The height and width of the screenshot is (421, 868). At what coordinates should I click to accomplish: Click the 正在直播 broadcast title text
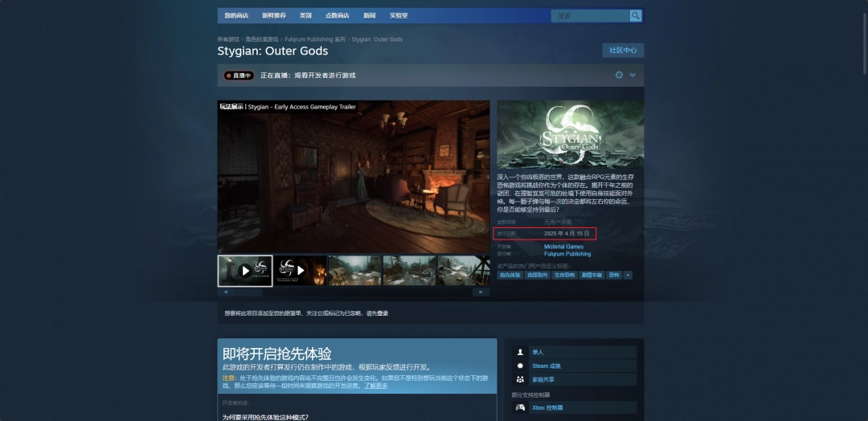click(308, 76)
